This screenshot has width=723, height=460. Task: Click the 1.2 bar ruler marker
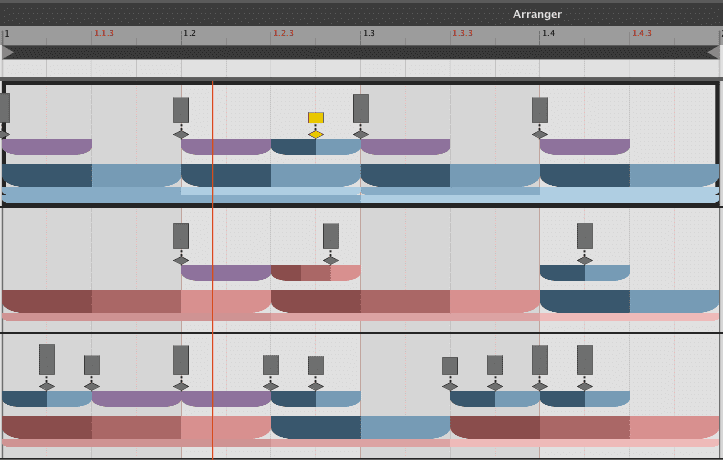(x=188, y=33)
